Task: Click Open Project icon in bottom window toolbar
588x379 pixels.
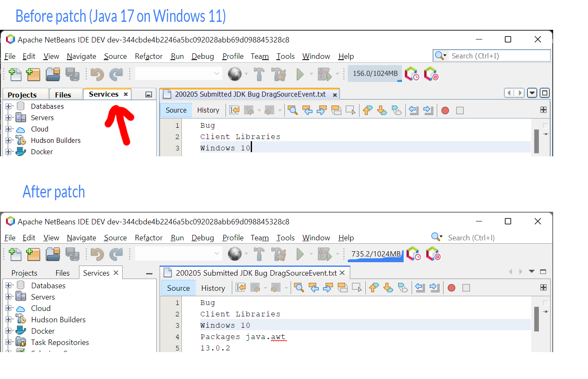Action: click(x=53, y=254)
